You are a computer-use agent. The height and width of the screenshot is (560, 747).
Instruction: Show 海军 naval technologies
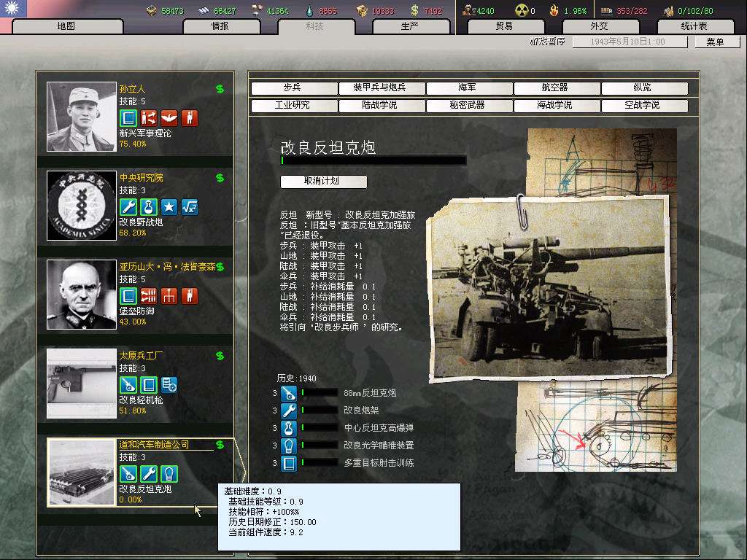coord(469,88)
